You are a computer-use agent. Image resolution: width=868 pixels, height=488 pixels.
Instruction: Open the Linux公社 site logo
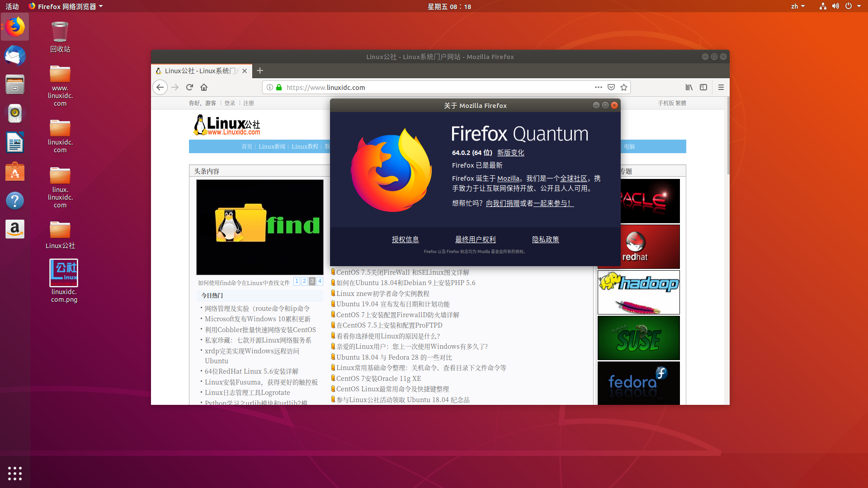(x=227, y=125)
